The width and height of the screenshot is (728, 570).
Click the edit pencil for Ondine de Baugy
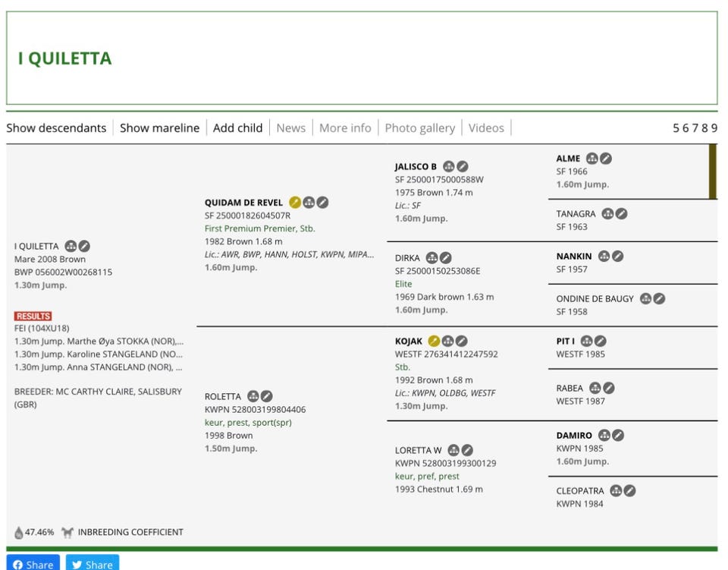659,299
